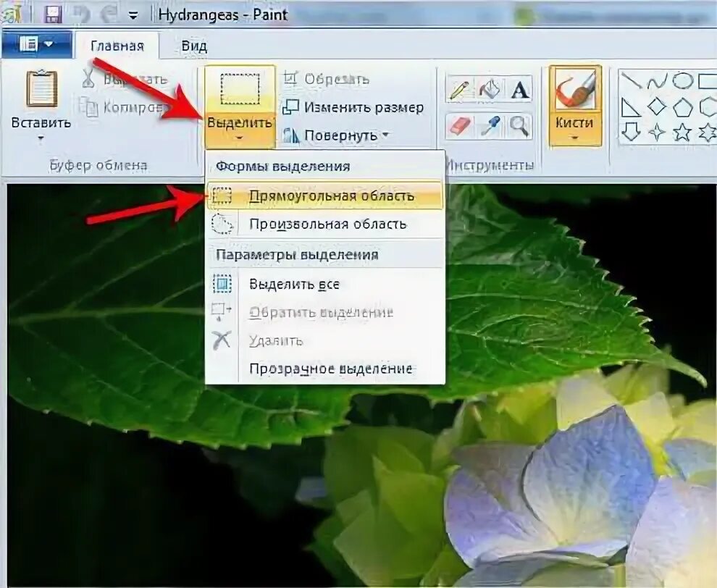Viewport: 717px width, 588px height.
Task: Switch to the Главная tab
Action: [x=117, y=46]
